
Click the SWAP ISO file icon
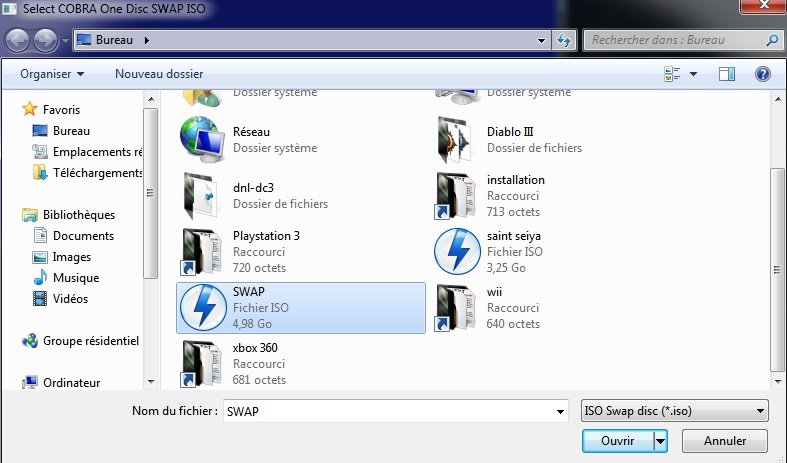[203, 307]
